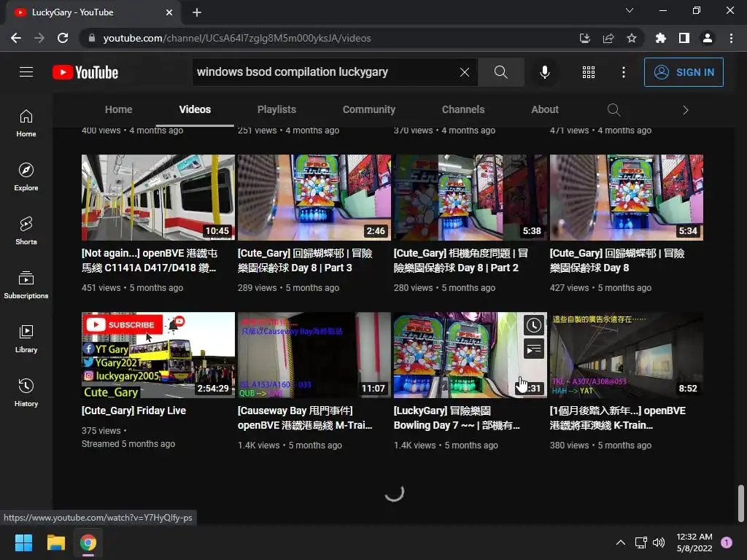The height and width of the screenshot is (560, 747).
Task: Bookmark this page with the star icon
Action: (x=632, y=38)
